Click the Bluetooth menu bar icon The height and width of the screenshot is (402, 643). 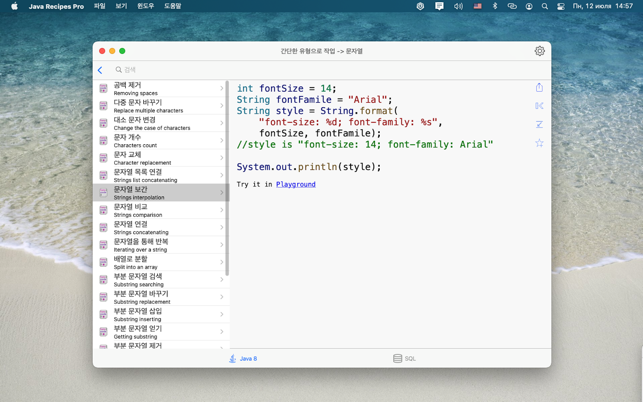pos(495,6)
